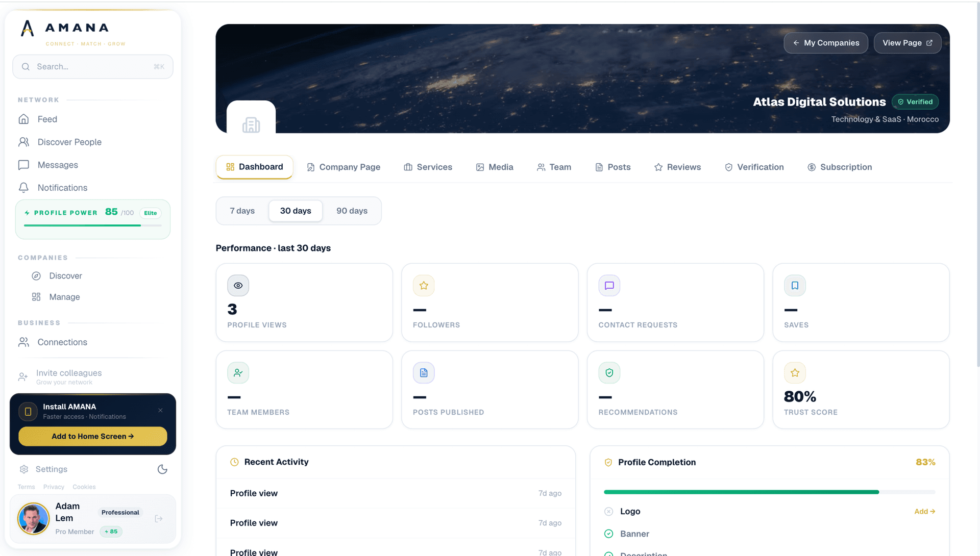Click the Contact Requests chat icon
This screenshot has width=980, height=556.
[x=609, y=286]
